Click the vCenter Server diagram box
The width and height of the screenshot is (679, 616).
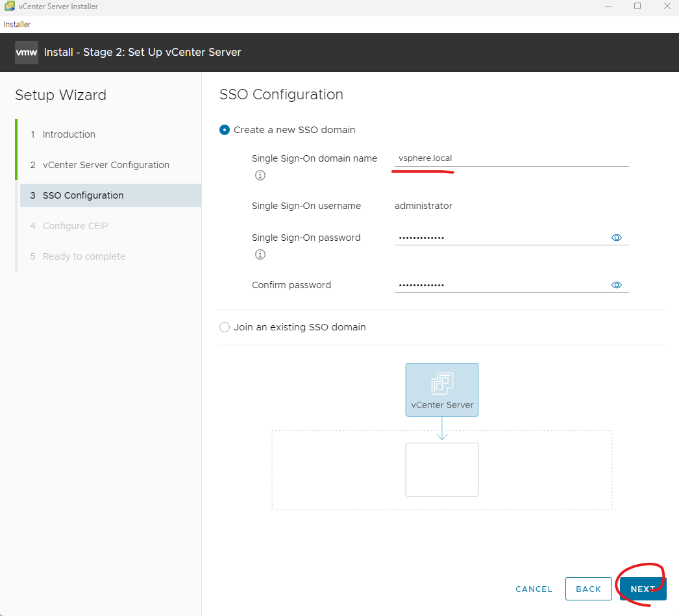point(441,389)
